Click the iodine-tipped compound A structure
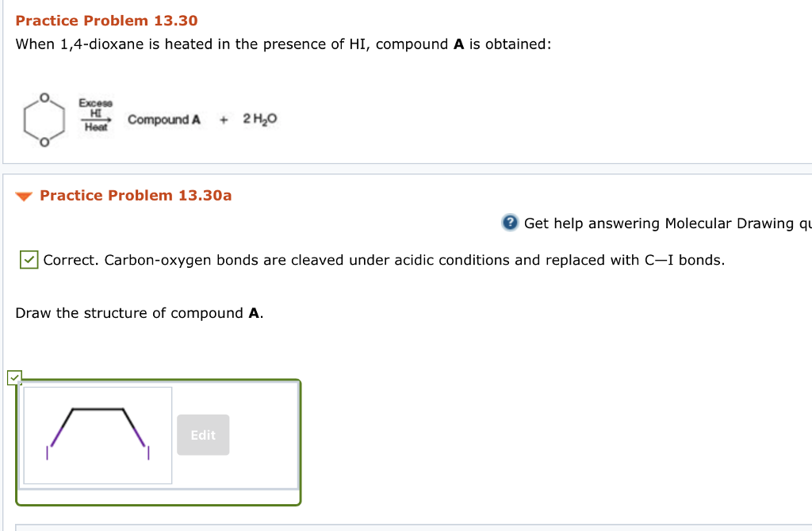 [x=97, y=434]
